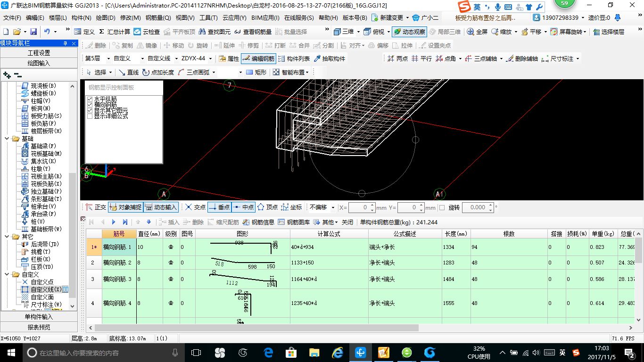The height and width of the screenshot is (362, 644).
Task: Click 查找图元 find element tool
Action: [215, 32]
